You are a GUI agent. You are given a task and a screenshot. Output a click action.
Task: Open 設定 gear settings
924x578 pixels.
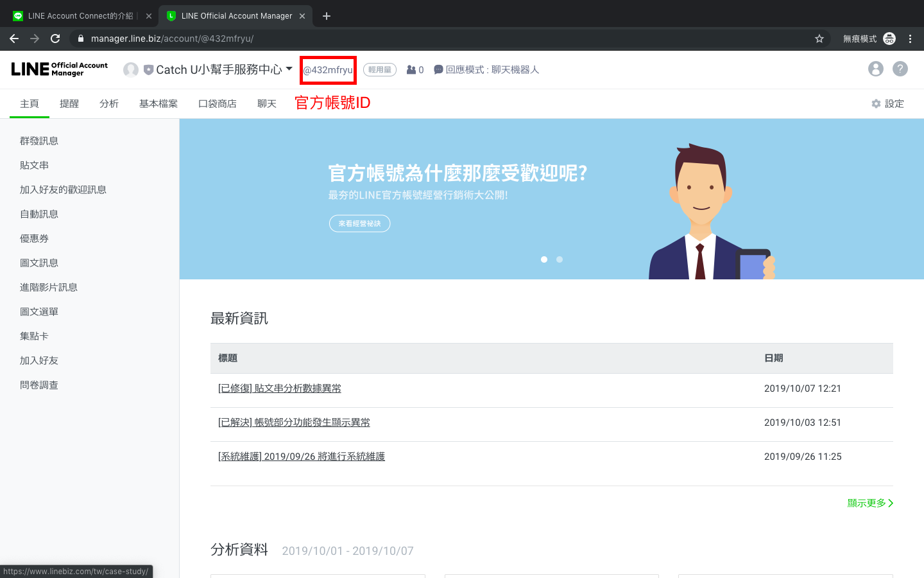point(887,104)
